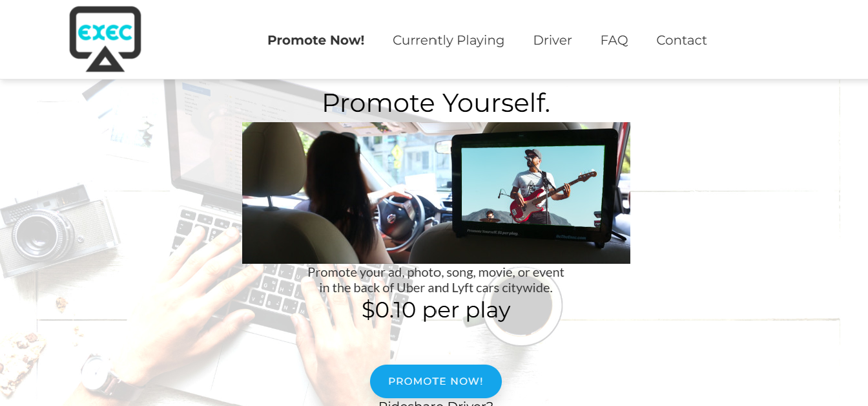Click the blue PROMOTE NOW! button
Screen dimensions: 868x406
coord(436,381)
